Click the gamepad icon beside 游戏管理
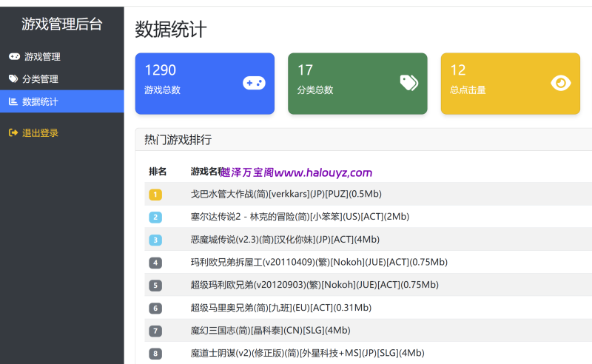Image resolution: width=592 pixels, height=364 pixels. [14, 57]
